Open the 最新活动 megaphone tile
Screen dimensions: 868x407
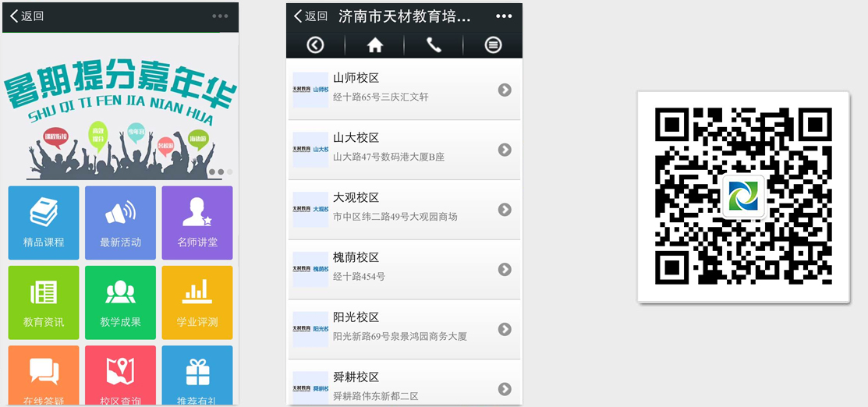click(120, 222)
